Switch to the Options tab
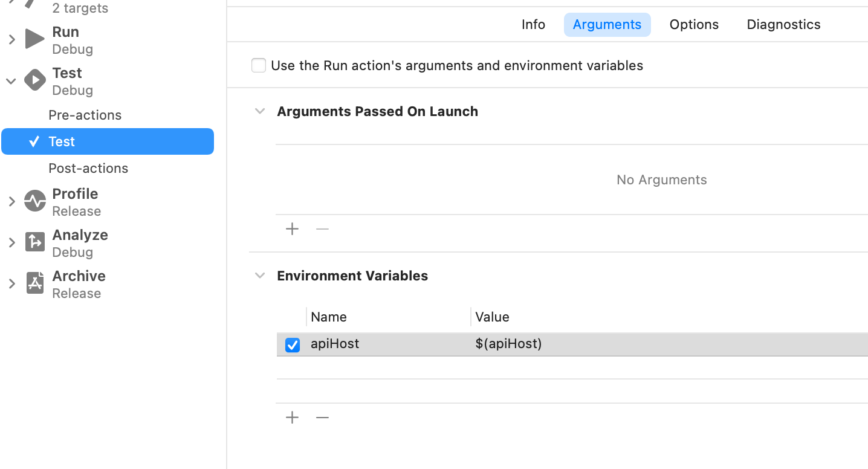 click(693, 24)
